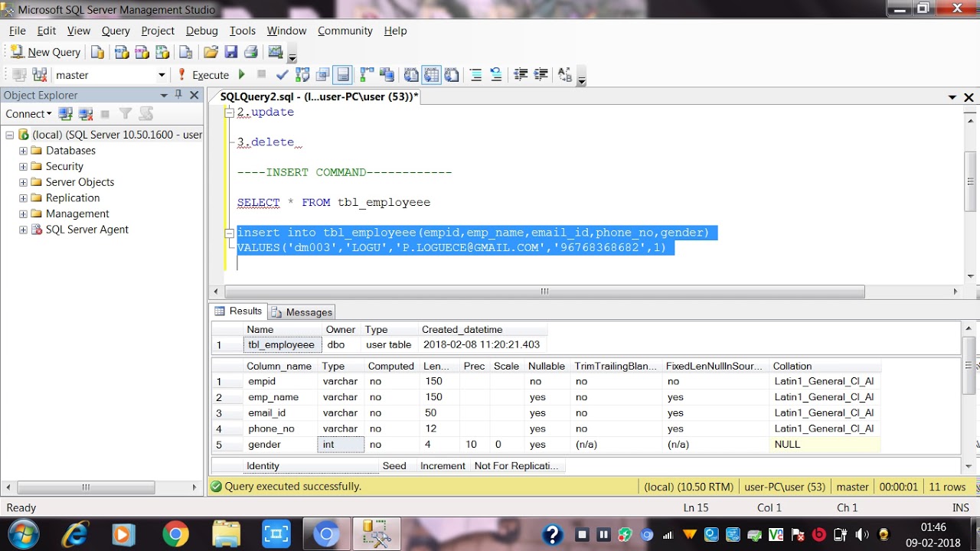This screenshot has width=980, height=551.
Task: Click the horizontal scrollbar of query editor
Action: pos(544,292)
